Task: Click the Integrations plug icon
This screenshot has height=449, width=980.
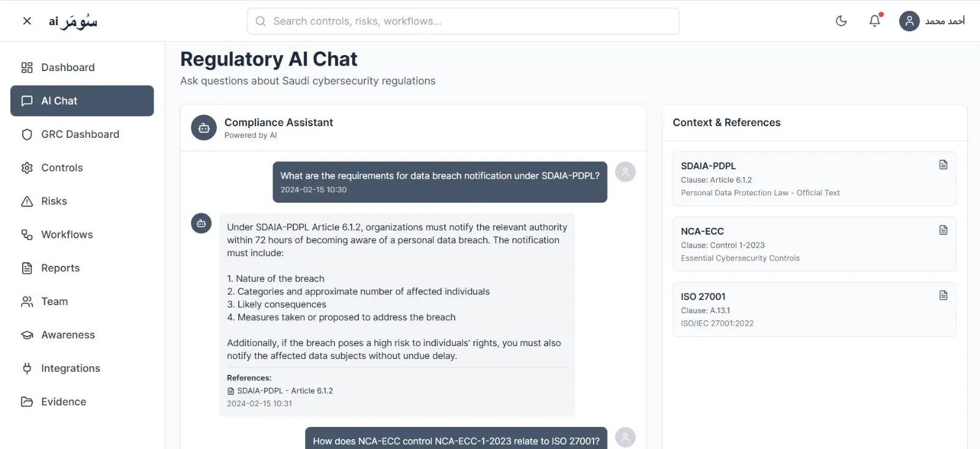Action: click(26, 368)
